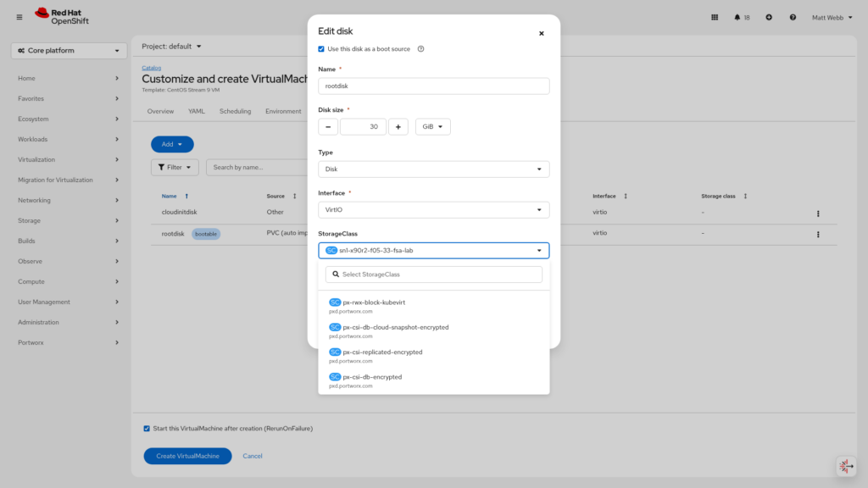Open the GiB unit dropdown
Screen dimensions: 868x488
click(x=432, y=126)
